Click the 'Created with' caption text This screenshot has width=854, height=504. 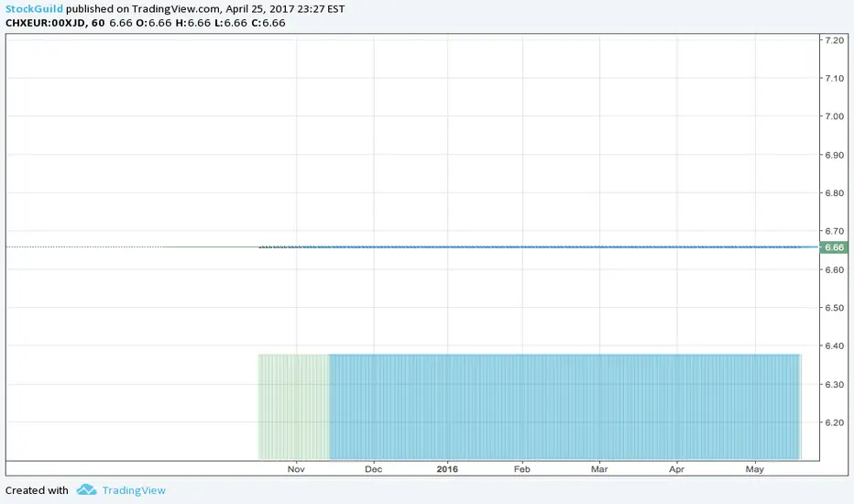(x=37, y=490)
